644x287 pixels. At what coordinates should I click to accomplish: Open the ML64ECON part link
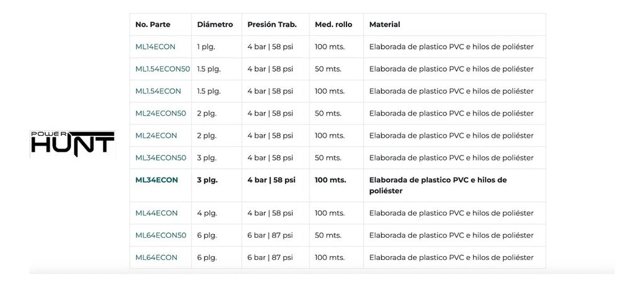pyautogui.click(x=156, y=257)
